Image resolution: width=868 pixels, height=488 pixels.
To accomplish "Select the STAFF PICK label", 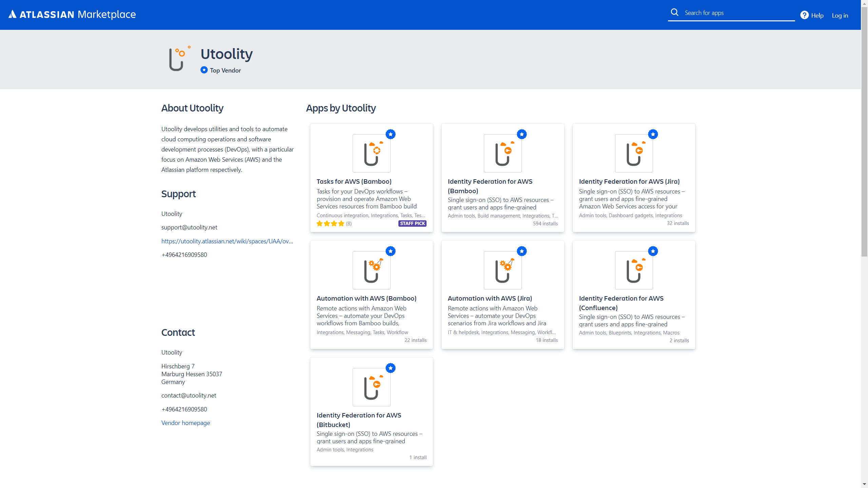I will coord(412,224).
